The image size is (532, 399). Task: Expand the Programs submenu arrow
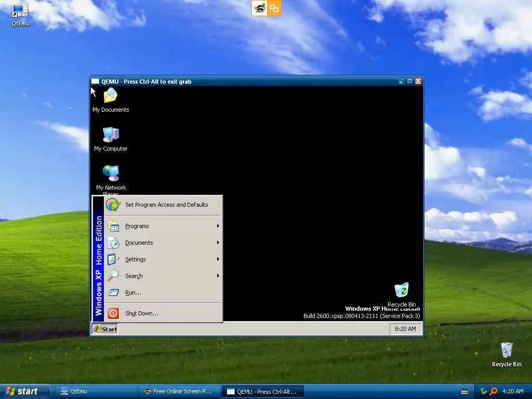coord(218,226)
